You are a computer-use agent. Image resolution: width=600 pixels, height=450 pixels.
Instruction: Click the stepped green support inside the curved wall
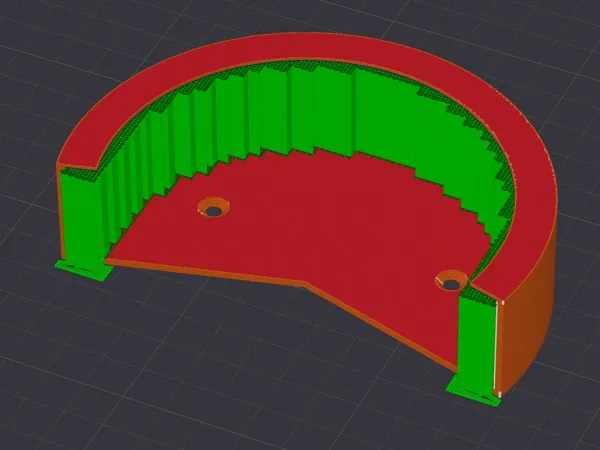pos(306,111)
